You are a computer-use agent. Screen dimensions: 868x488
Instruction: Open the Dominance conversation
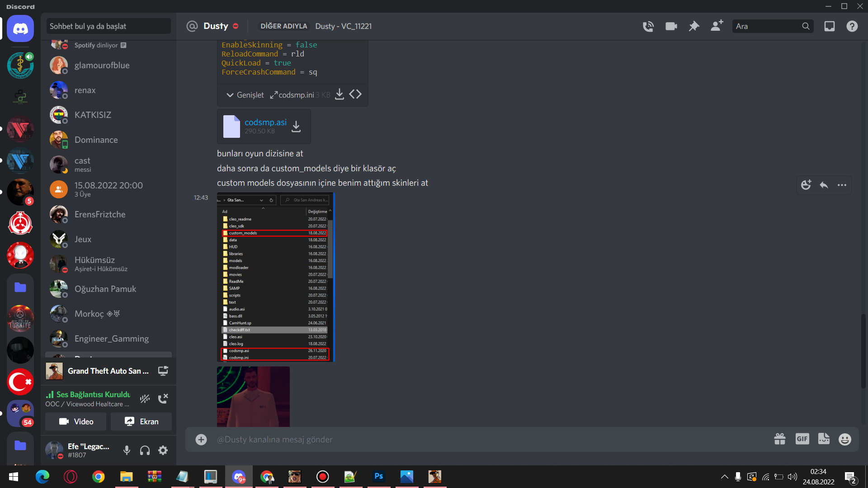click(108, 140)
